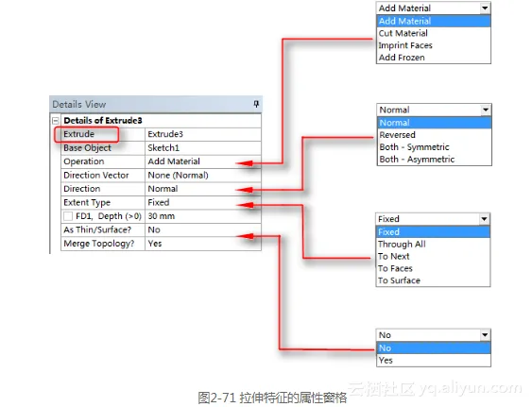
Task: Click the Merge Topology Yes value cell
Action: tap(203, 244)
